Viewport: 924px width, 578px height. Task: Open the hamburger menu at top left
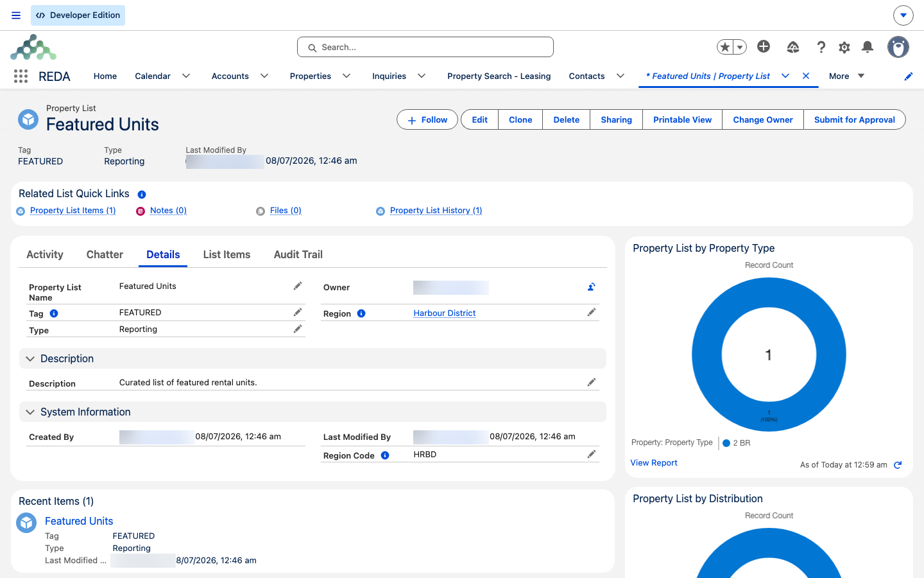point(16,15)
